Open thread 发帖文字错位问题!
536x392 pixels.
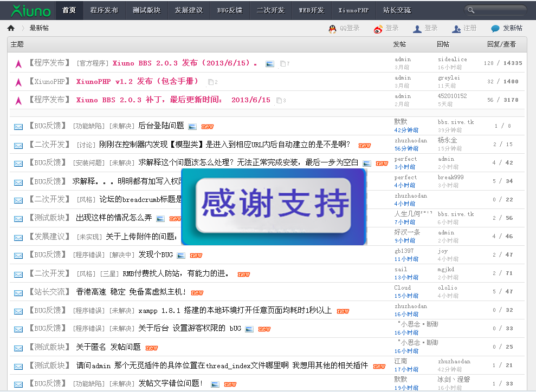point(171,383)
